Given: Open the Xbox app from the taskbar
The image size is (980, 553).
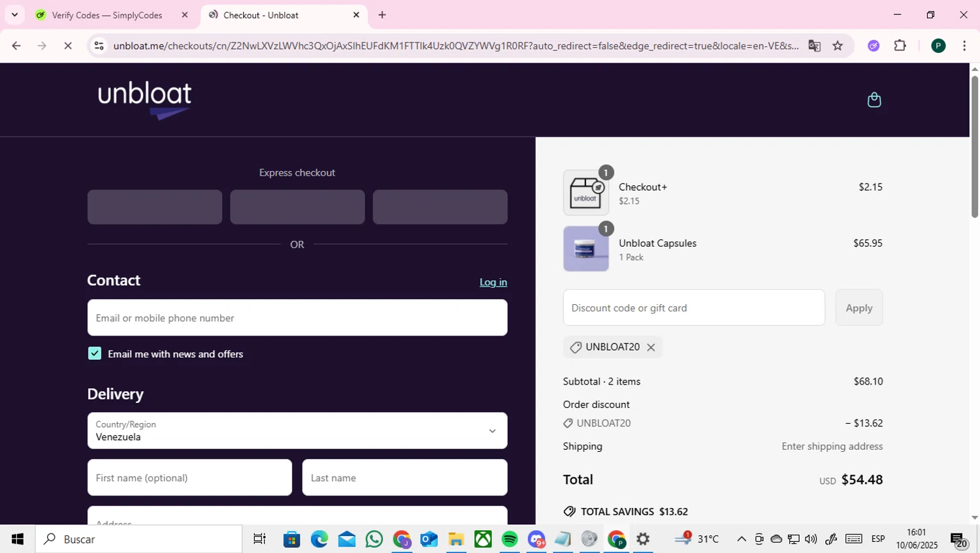Looking at the screenshot, I should (483, 539).
